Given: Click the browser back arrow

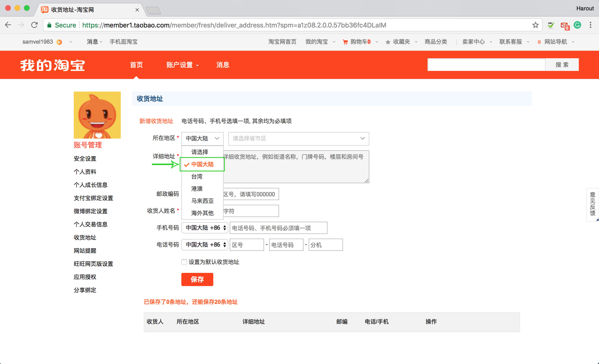Looking at the screenshot, I should 8,25.
